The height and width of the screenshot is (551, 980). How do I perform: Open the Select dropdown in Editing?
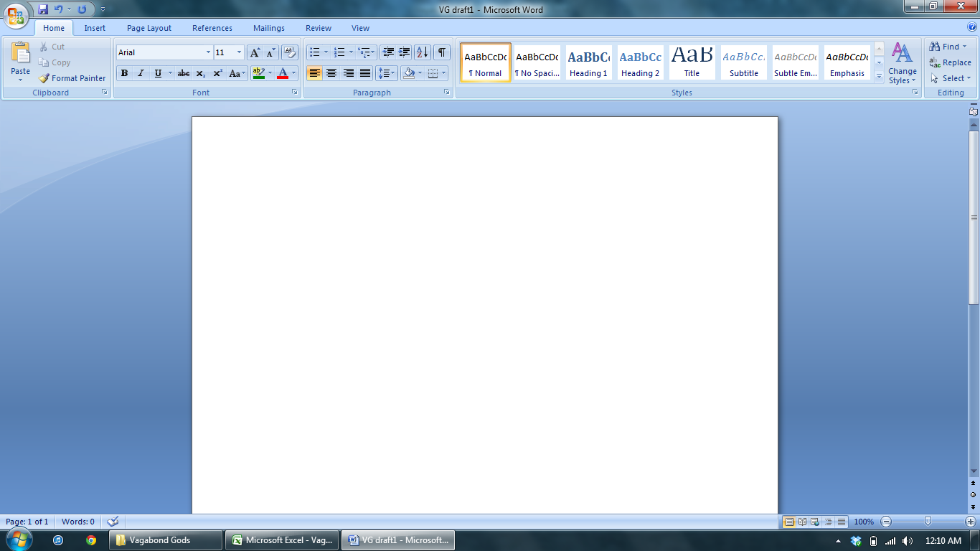(951, 78)
